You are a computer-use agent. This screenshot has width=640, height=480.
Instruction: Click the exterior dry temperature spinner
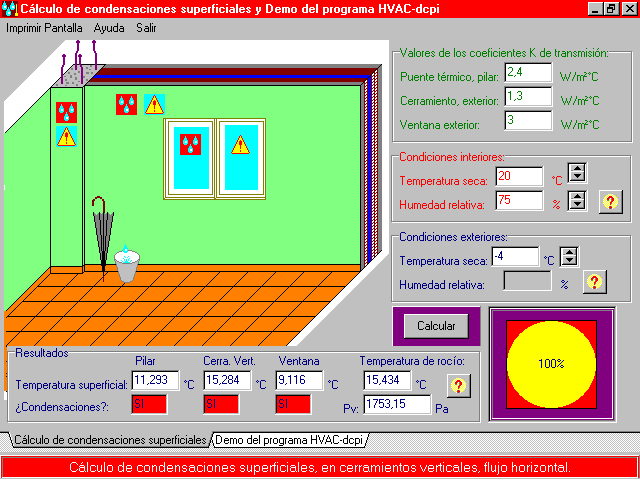tap(569, 257)
